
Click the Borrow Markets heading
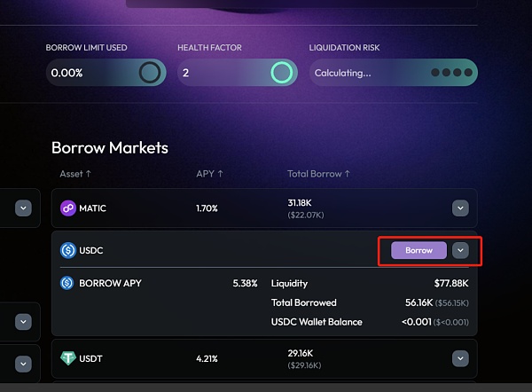pyautogui.click(x=109, y=147)
